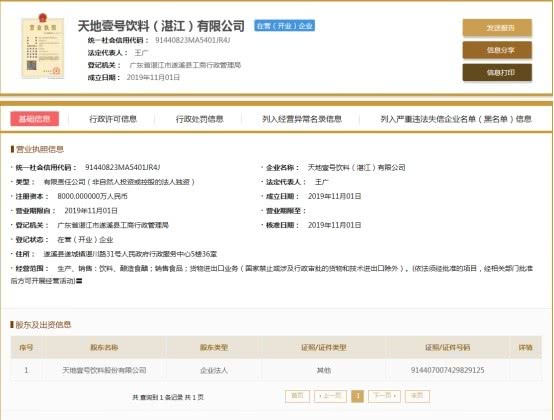The width and height of the screenshot is (554, 420).
Task: Click the 序号 column header
Action: tap(26, 348)
